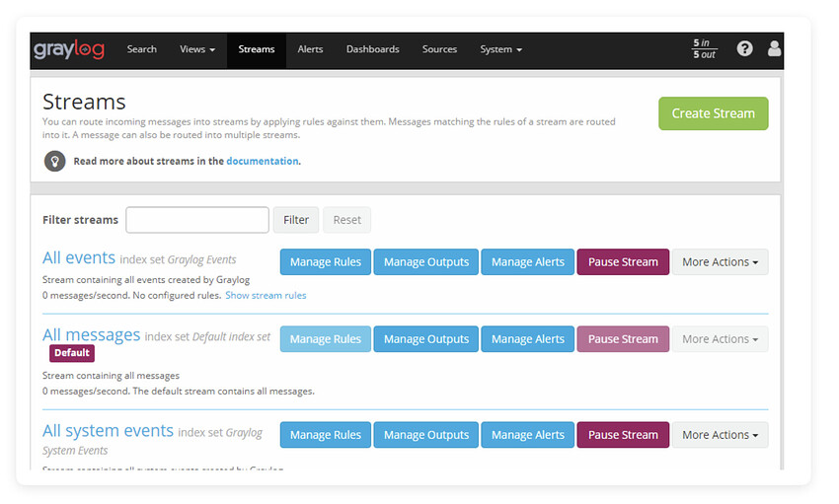Manage Rules for All events stream
This screenshot has width=839, height=504.
click(326, 262)
